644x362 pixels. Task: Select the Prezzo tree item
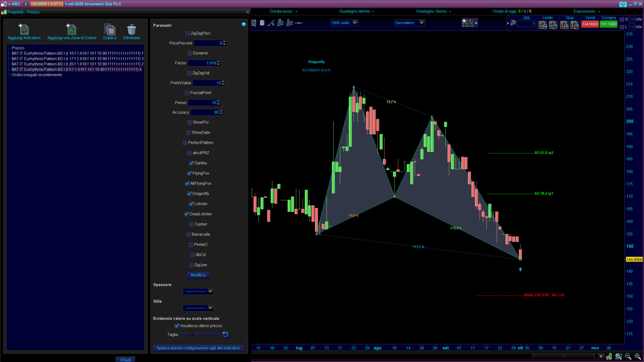pos(18,48)
